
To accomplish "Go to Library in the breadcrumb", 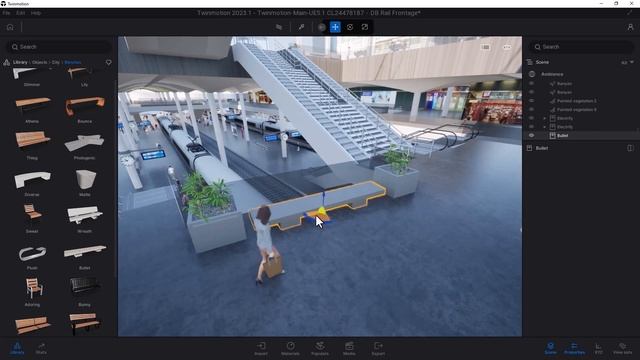I will pyautogui.click(x=20, y=62).
